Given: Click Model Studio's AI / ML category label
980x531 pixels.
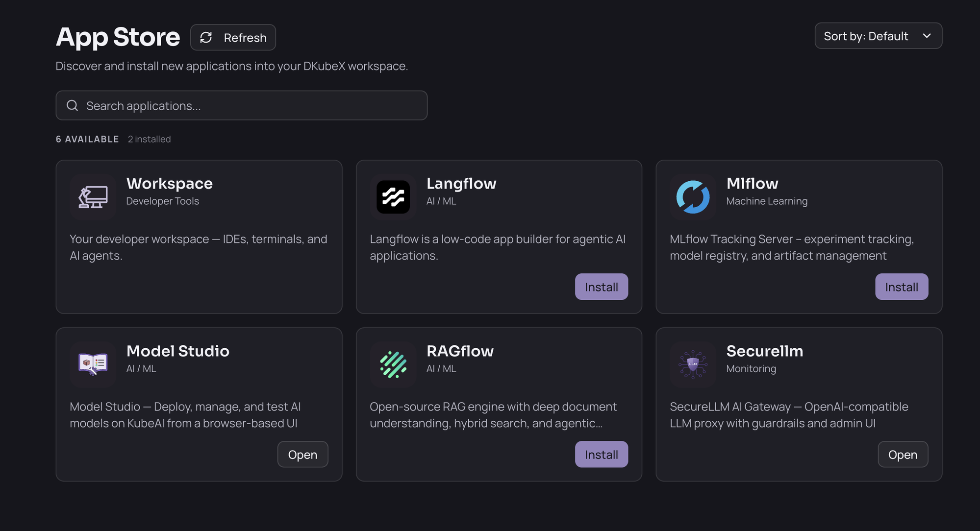Looking at the screenshot, I should 141,368.
